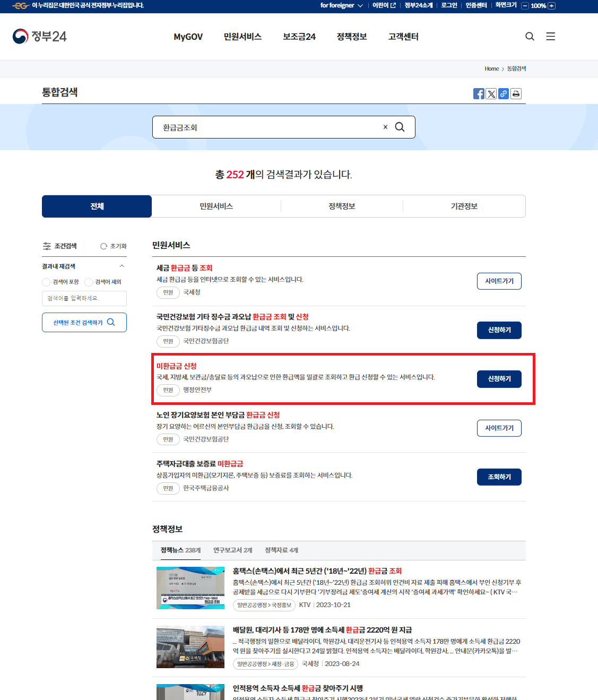The image size is (598, 700).
Task: Collapse the 결과내 재검색 section
Action: coord(121,266)
